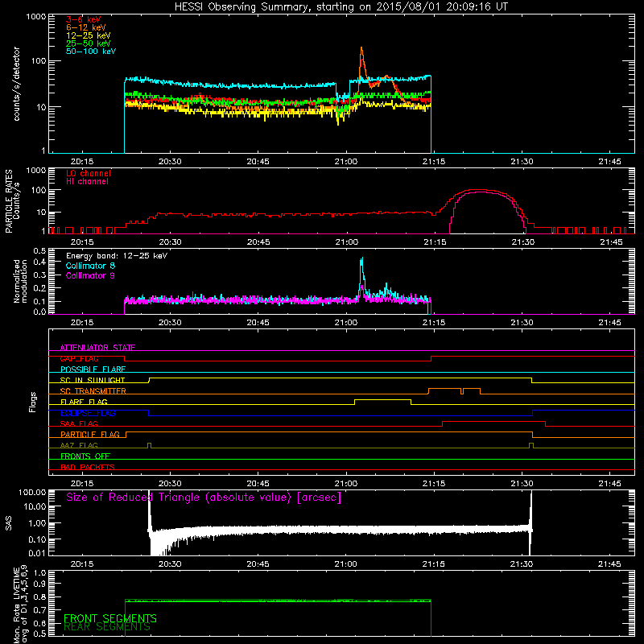Click the yellow "12-25 keV" legend entry
The image size is (644, 644).
pyautogui.click(x=88, y=35)
